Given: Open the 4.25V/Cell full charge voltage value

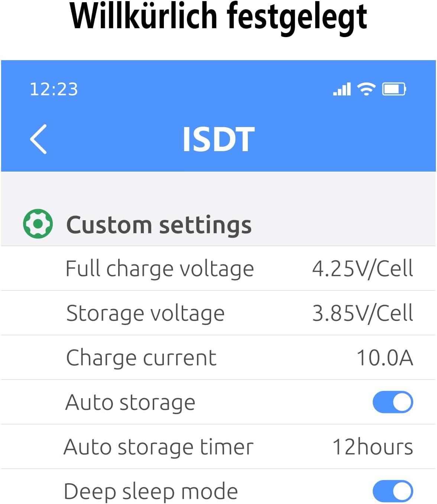Looking at the screenshot, I should [362, 269].
